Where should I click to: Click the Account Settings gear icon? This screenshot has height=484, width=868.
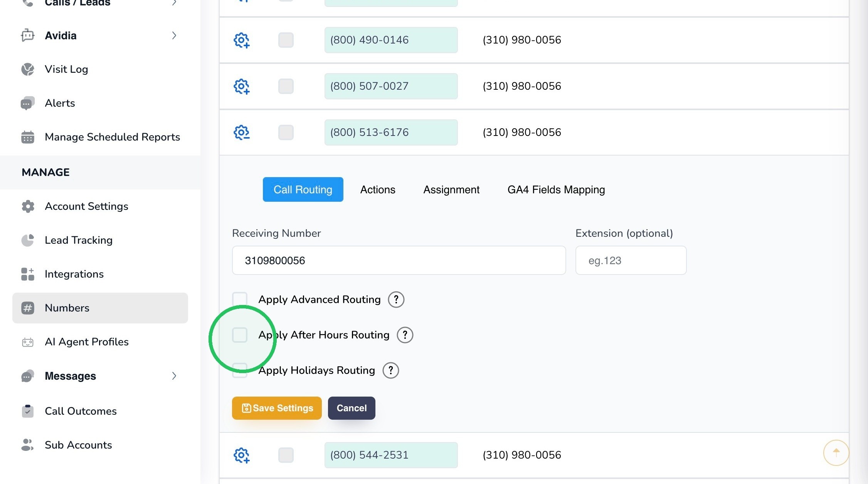(28, 206)
